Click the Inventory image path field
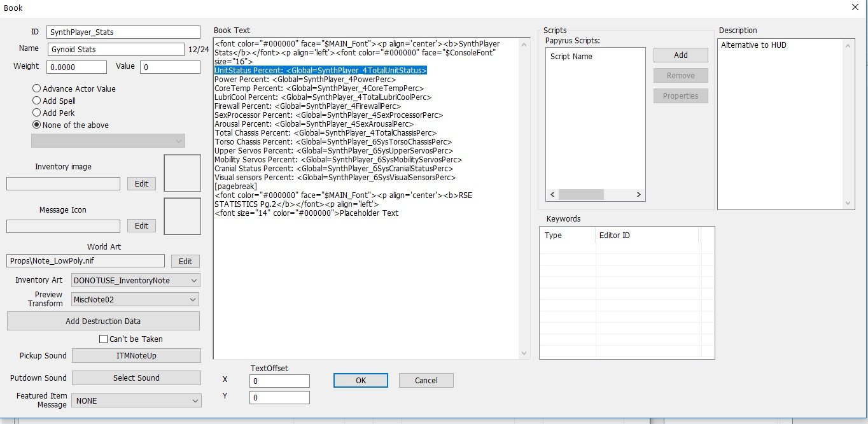Viewport: 868px width, 424px height. pos(63,183)
